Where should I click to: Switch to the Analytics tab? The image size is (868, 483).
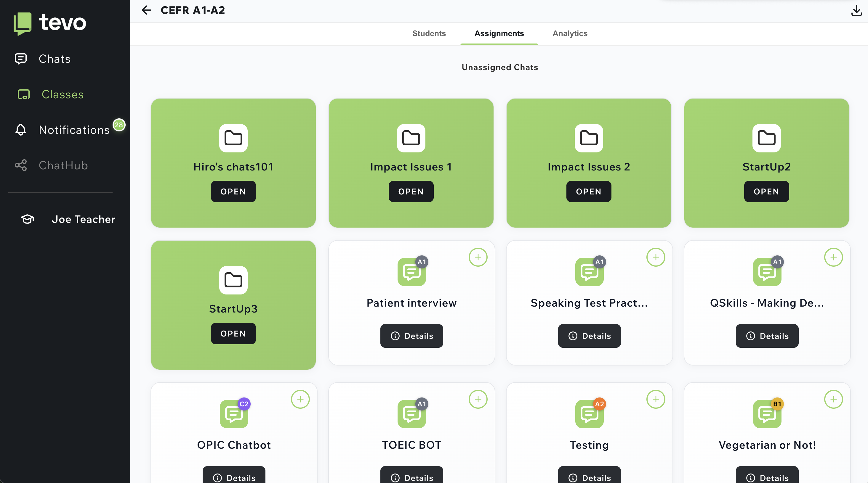[570, 33]
